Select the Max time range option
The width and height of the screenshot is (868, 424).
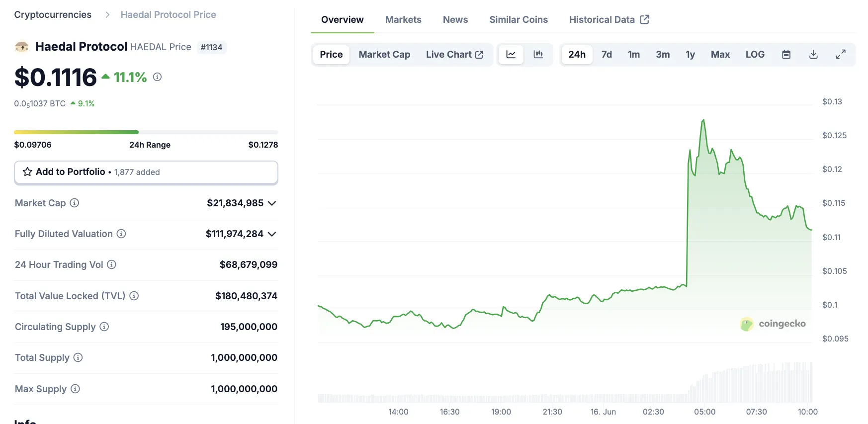[x=720, y=55]
